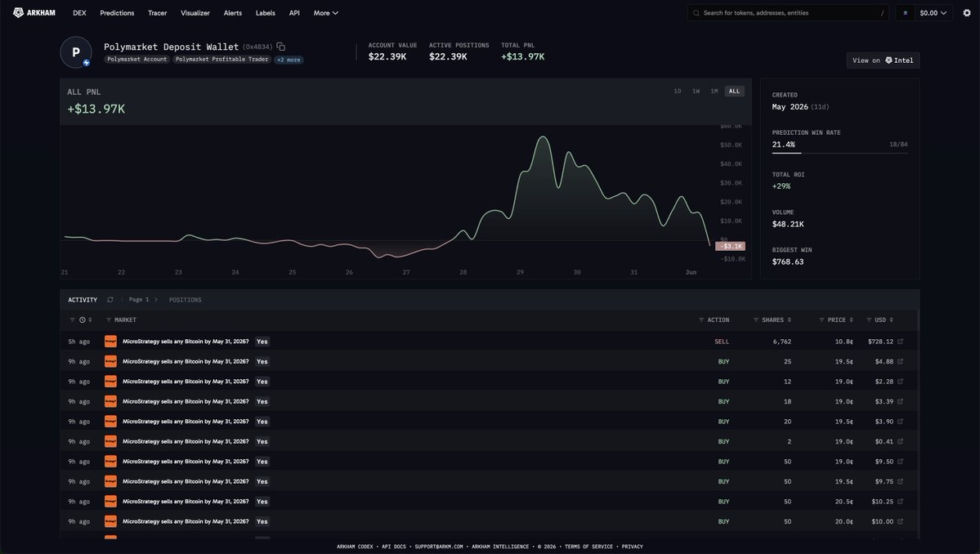Open the filter icon beside MARKET column
980x554 pixels.
tap(109, 319)
